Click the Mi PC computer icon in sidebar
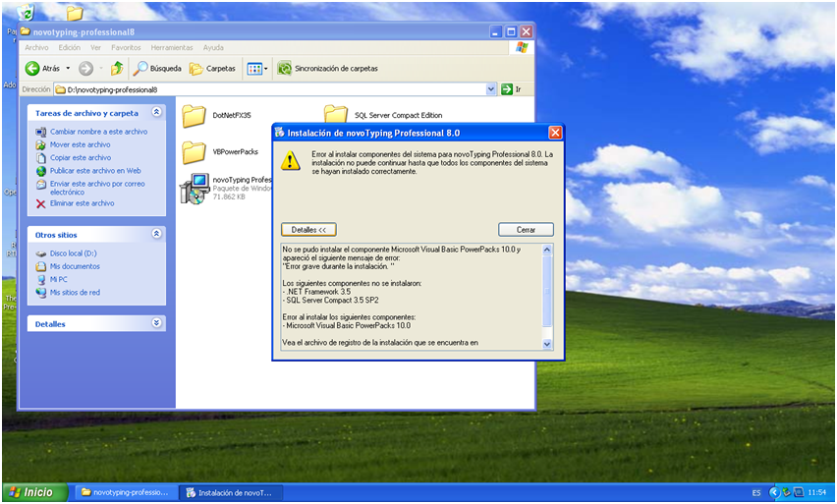The height and width of the screenshot is (504, 837). 40,279
